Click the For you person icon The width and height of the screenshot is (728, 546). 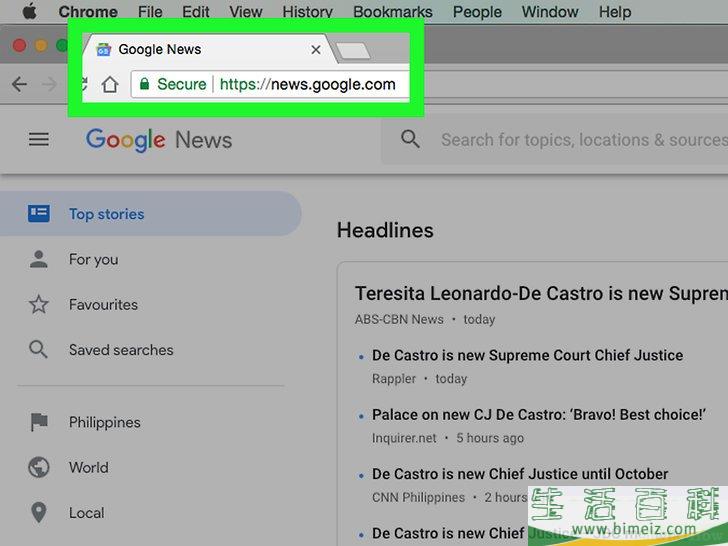point(39,259)
